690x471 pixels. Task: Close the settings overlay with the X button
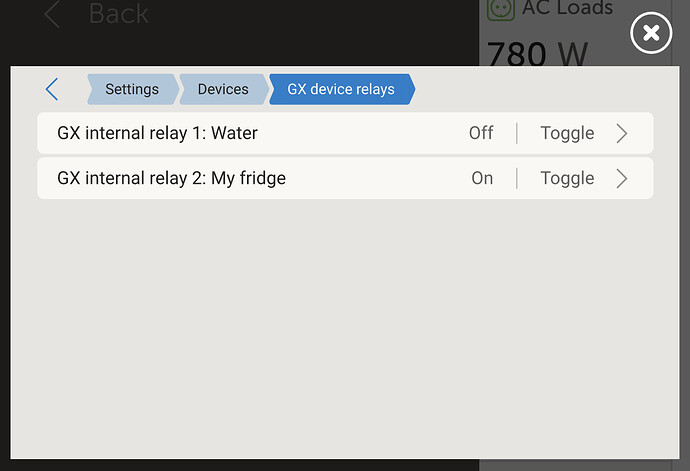(650, 34)
